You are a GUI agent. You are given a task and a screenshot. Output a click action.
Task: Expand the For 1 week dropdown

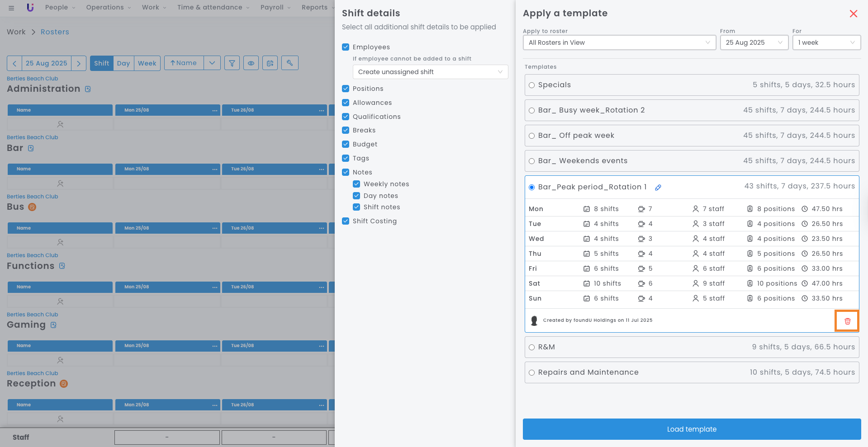tap(826, 42)
